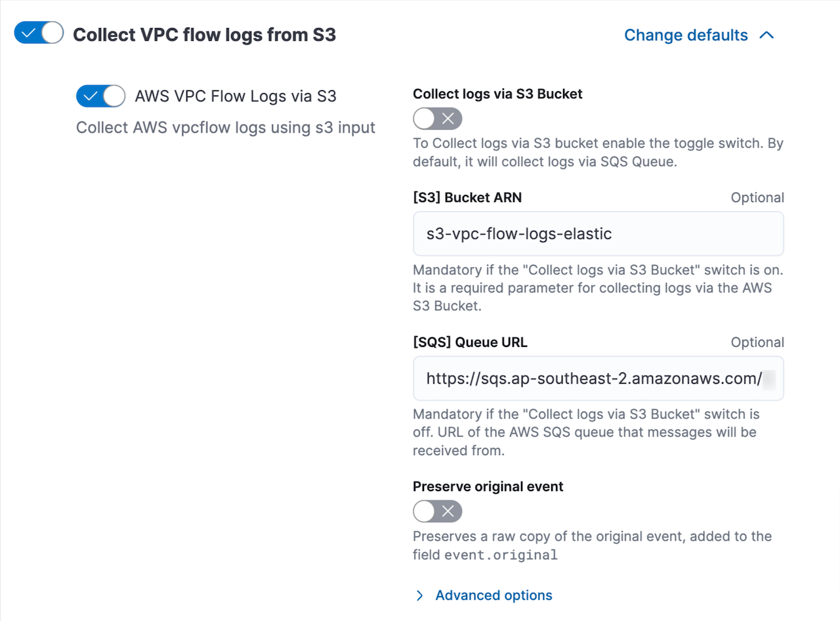Enable Collect logs via S3 Bucket
Viewport: 840px width, 621px height.
click(437, 119)
